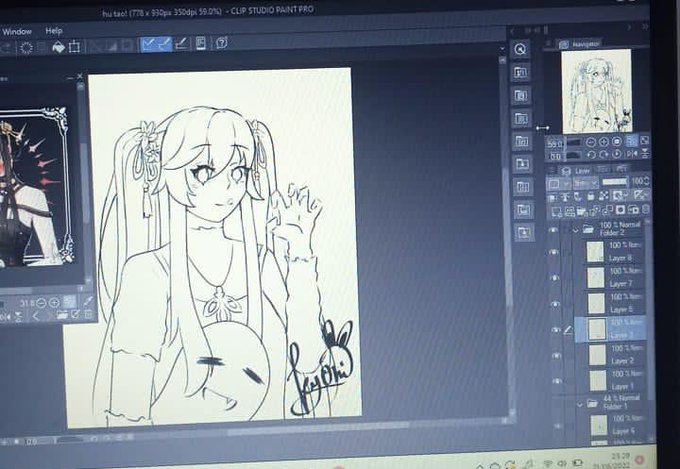This screenshot has width=680, height=469.
Task: Click Rotate Left in Navigator
Action: pyautogui.click(x=591, y=154)
